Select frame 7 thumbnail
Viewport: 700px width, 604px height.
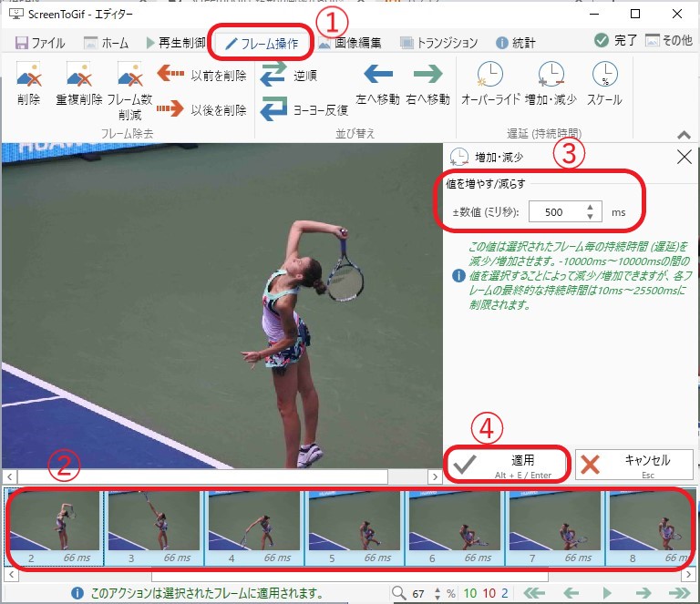point(555,527)
